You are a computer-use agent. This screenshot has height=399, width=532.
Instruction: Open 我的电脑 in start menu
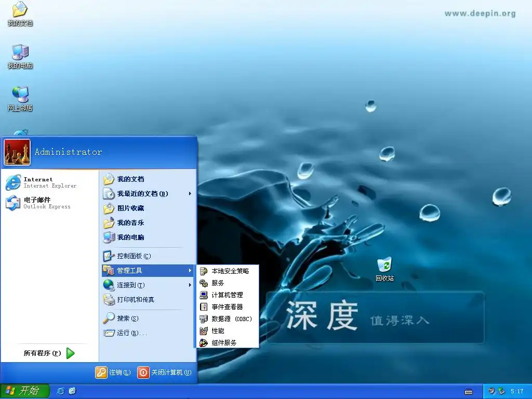(148, 237)
